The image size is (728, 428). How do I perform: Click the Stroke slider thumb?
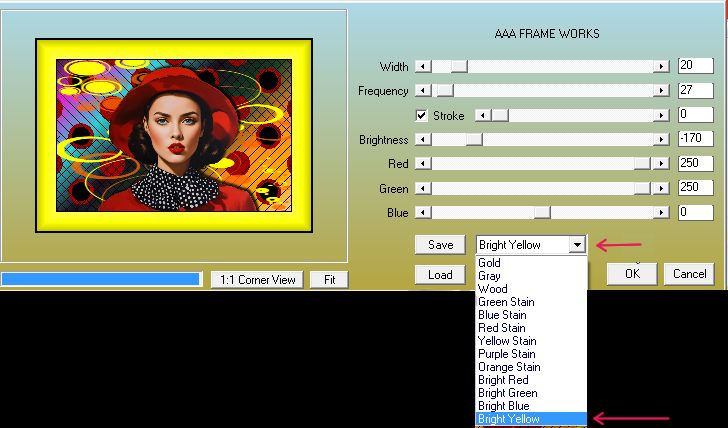tap(500, 115)
